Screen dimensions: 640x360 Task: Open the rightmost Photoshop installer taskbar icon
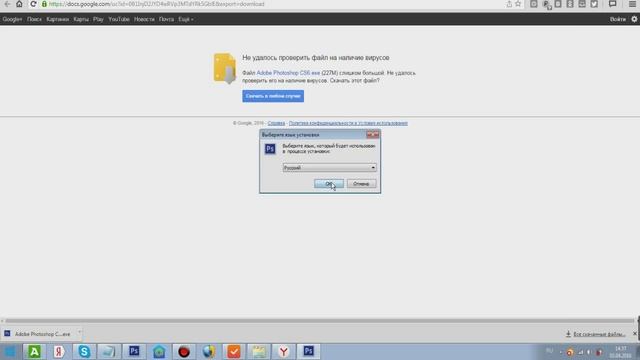(x=309, y=351)
